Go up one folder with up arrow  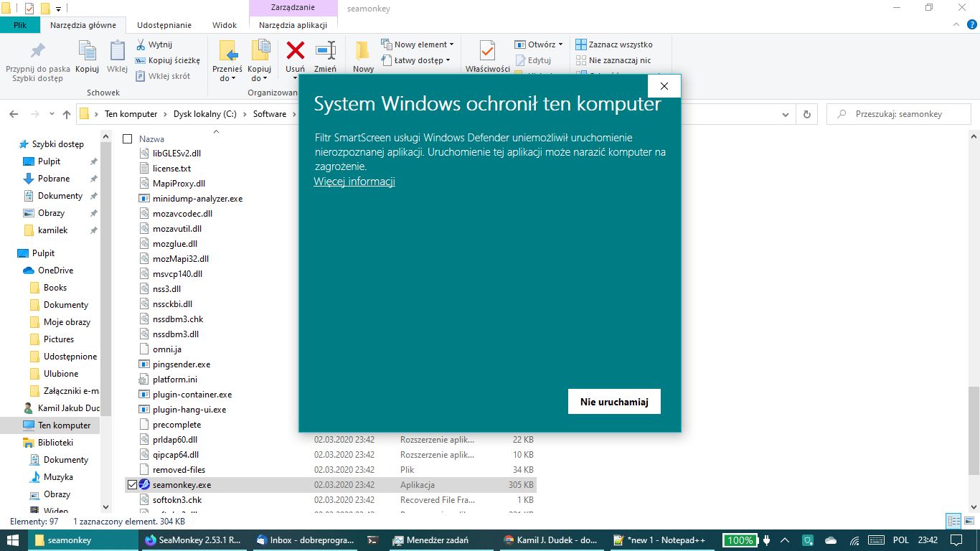(x=67, y=114)
